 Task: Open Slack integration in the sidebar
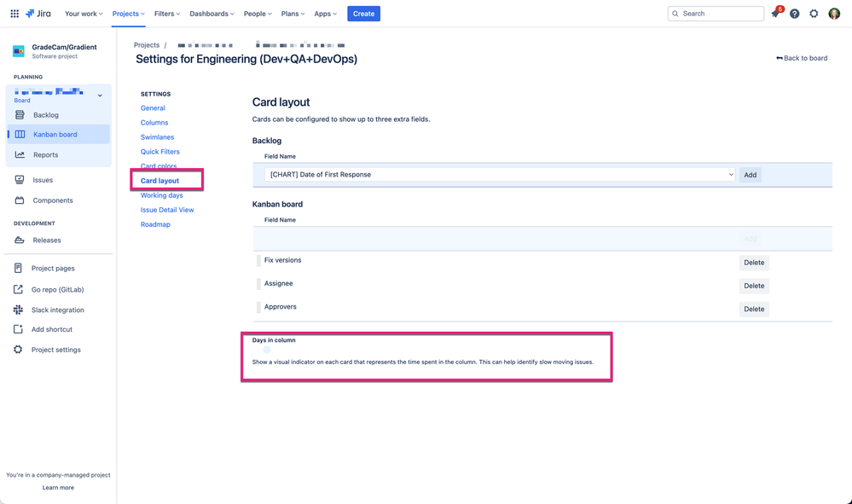(59, 310)
